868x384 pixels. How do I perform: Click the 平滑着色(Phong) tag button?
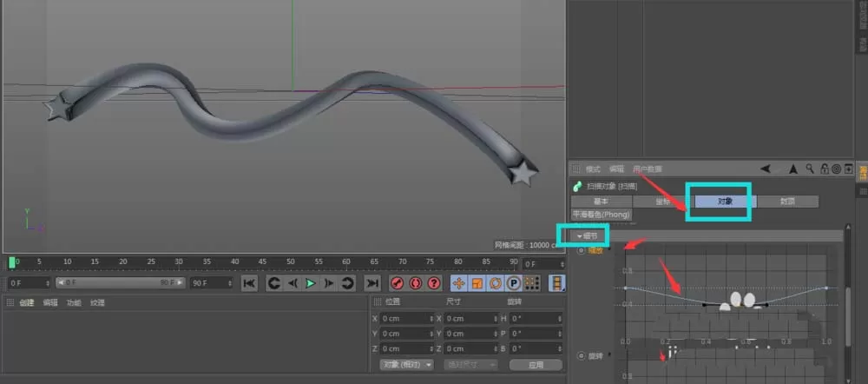tap(602, 214)
